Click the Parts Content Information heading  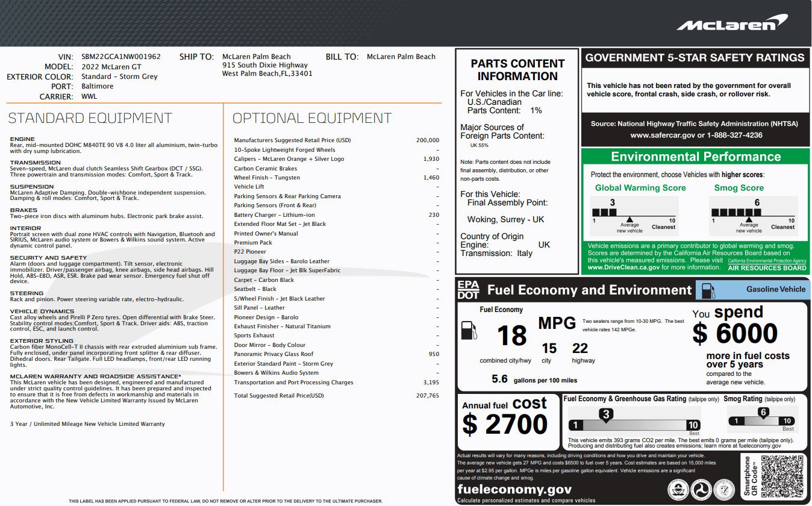tap(517, 70)
